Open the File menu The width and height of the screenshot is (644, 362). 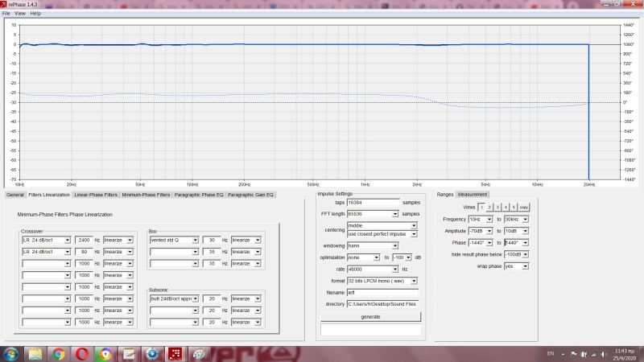pyautogui.click(x=6, y=14)
